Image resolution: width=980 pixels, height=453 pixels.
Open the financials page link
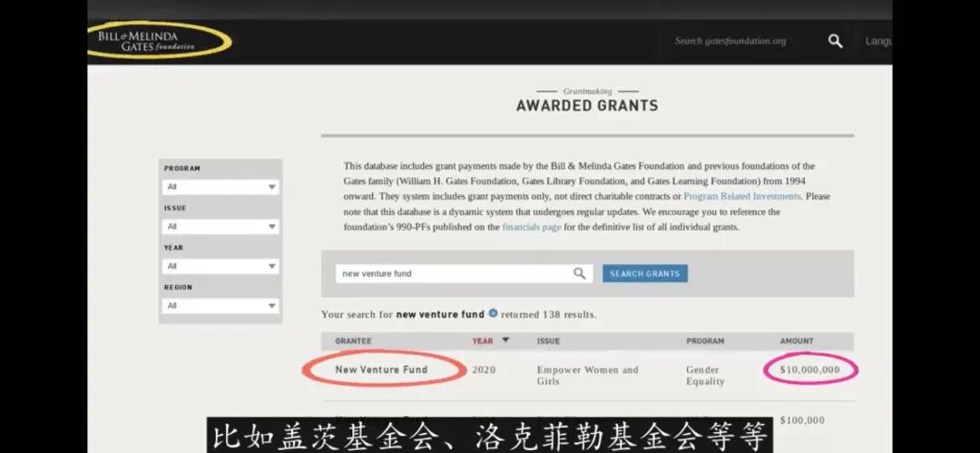click(x=531, y=227)
